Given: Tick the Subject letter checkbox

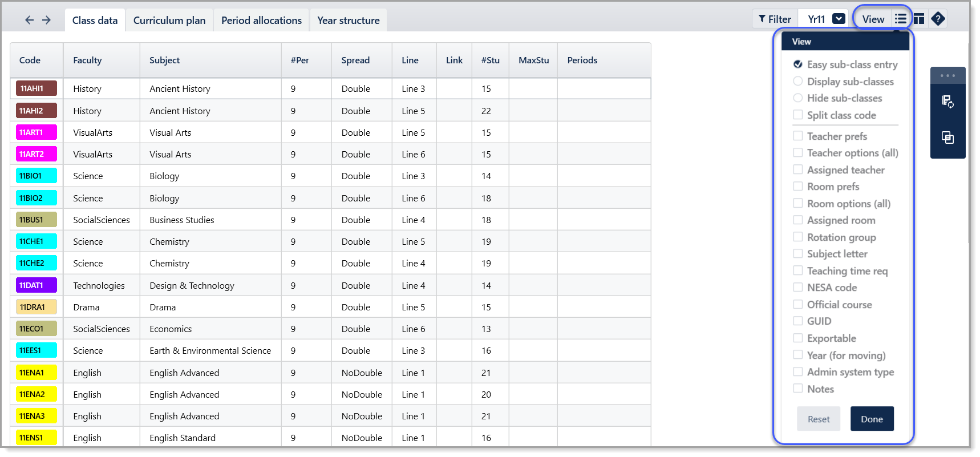Looking at the screenshot, I should (x=798, y=254).
